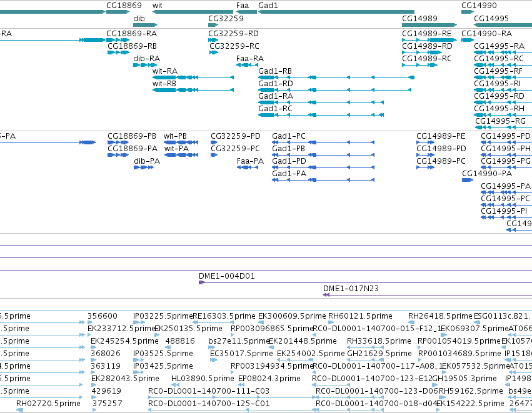Click EST GH21629.5prime
Image resolution: width=532 pixels, height=413 pixels.
click(364, 360)
